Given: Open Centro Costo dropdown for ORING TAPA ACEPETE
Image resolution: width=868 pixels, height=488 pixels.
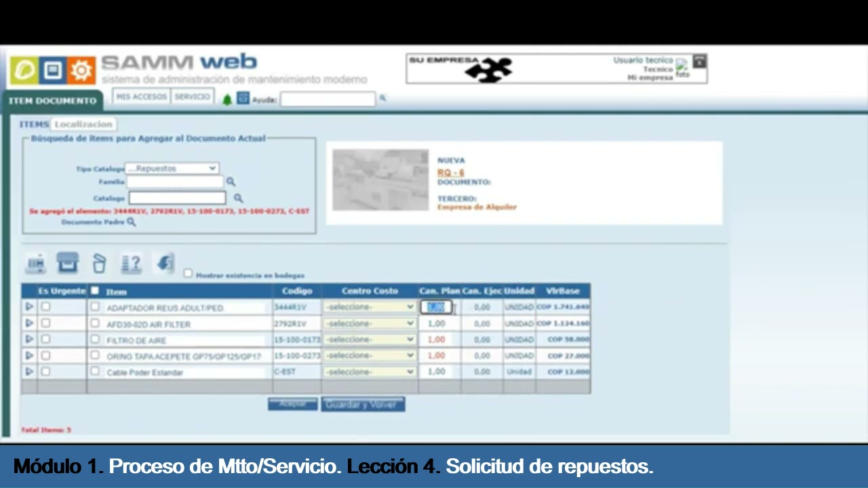Looking at the screenshot, I should [370, 356].
